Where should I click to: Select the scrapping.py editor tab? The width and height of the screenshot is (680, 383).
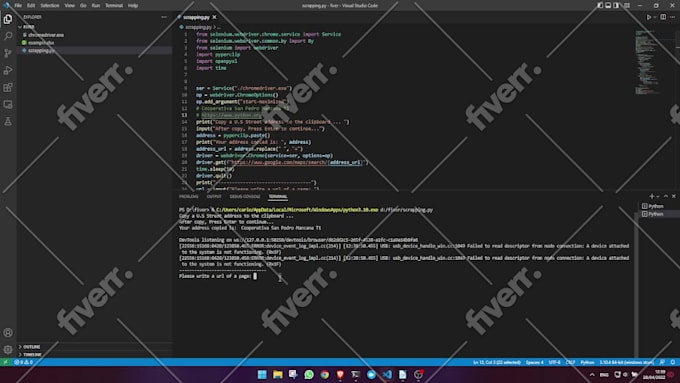(x=196, y=17)
